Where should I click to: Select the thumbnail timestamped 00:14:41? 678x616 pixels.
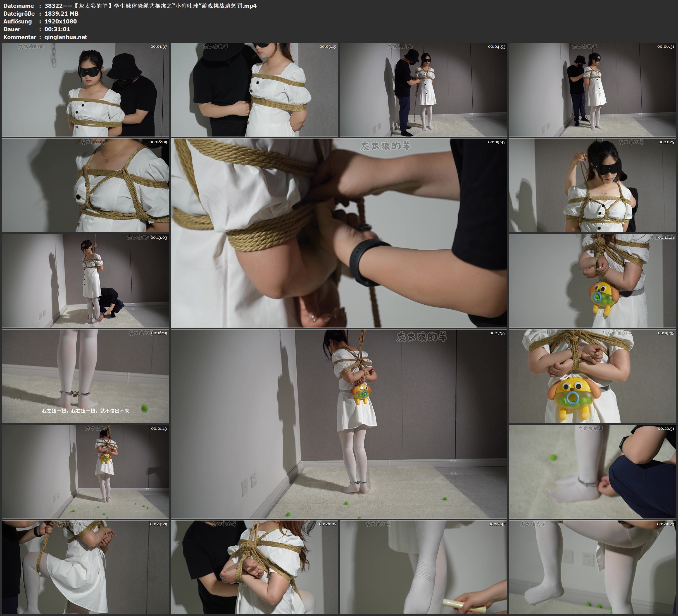click(592, 281)
